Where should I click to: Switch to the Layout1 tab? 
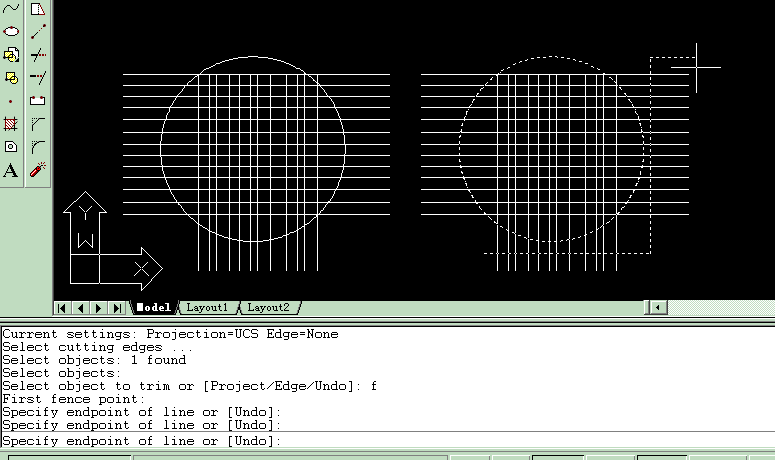207,307
